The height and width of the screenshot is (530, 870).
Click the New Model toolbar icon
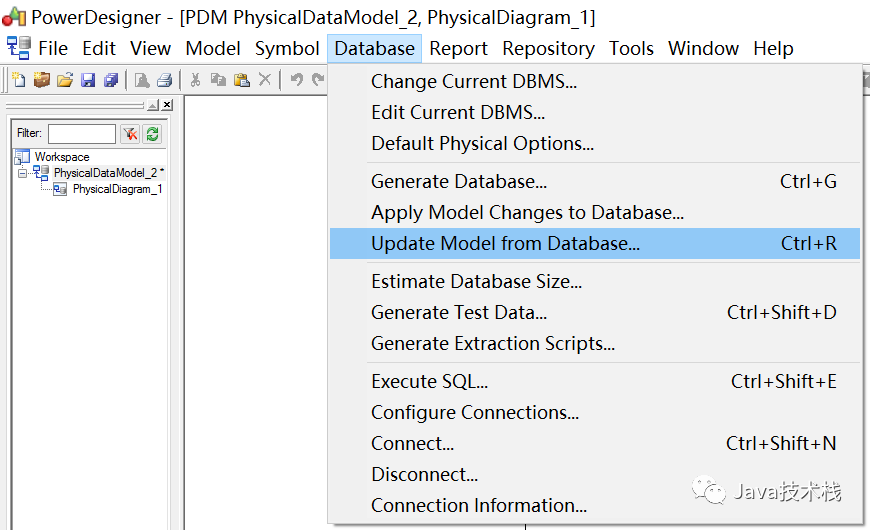(18, 80)
